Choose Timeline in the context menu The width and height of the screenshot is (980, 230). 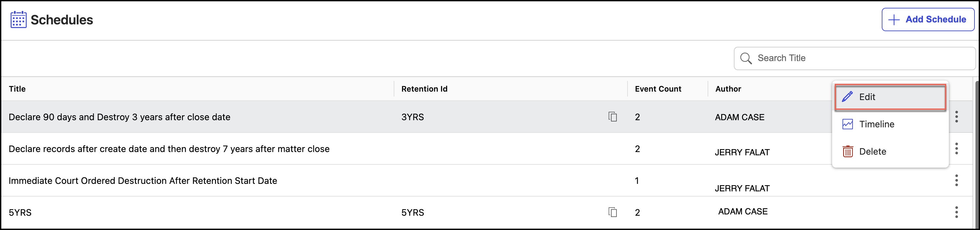(x=876, y=124)
